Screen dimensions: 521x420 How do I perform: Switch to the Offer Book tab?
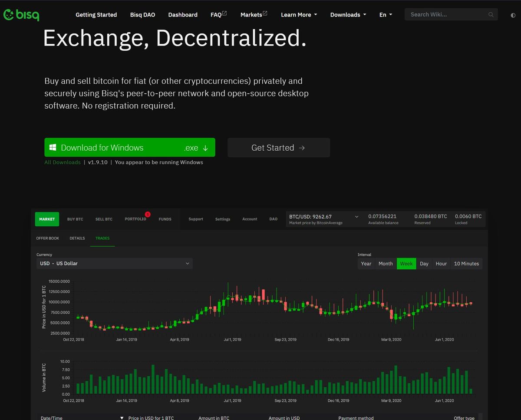coord(47,238)
